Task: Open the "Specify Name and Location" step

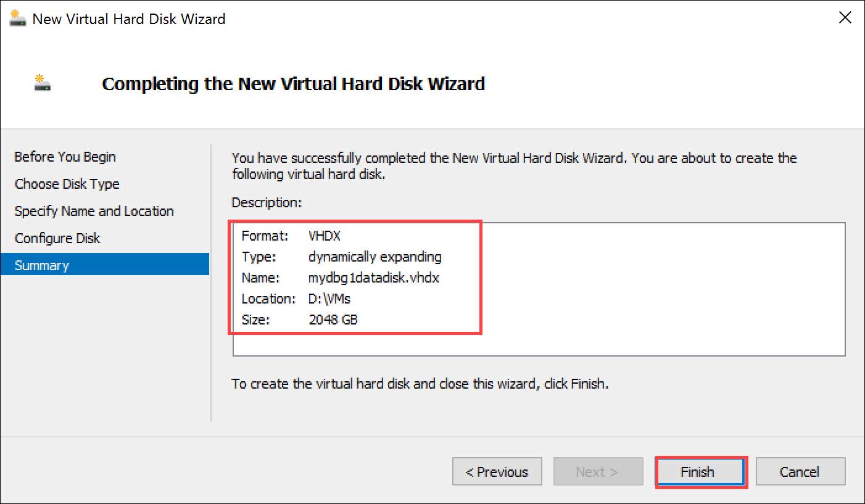Action: point(94,211)
